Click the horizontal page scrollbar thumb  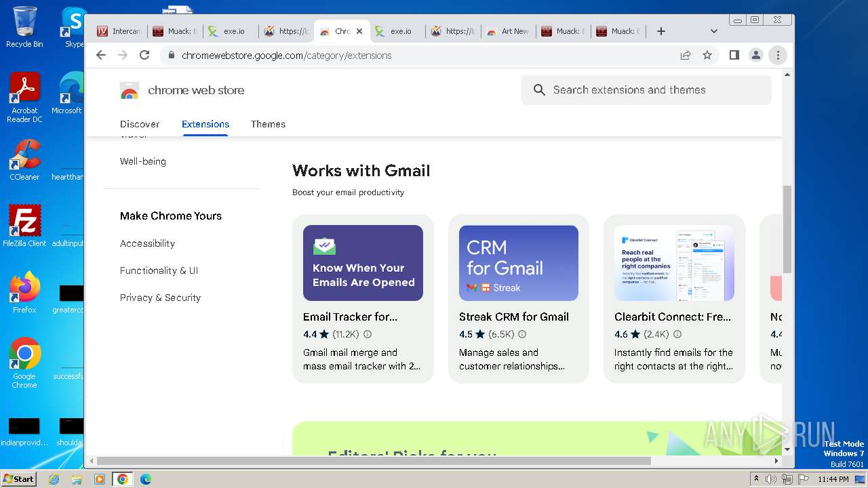pos(374,461)
